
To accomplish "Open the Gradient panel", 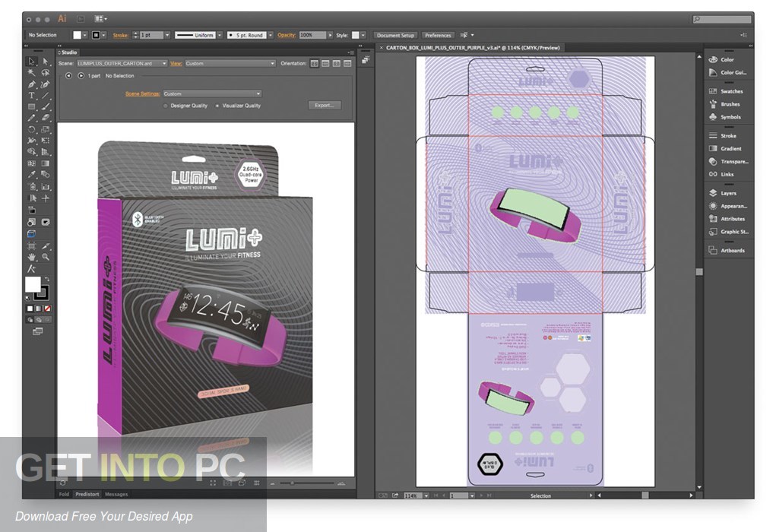I will tap(727, 148).
